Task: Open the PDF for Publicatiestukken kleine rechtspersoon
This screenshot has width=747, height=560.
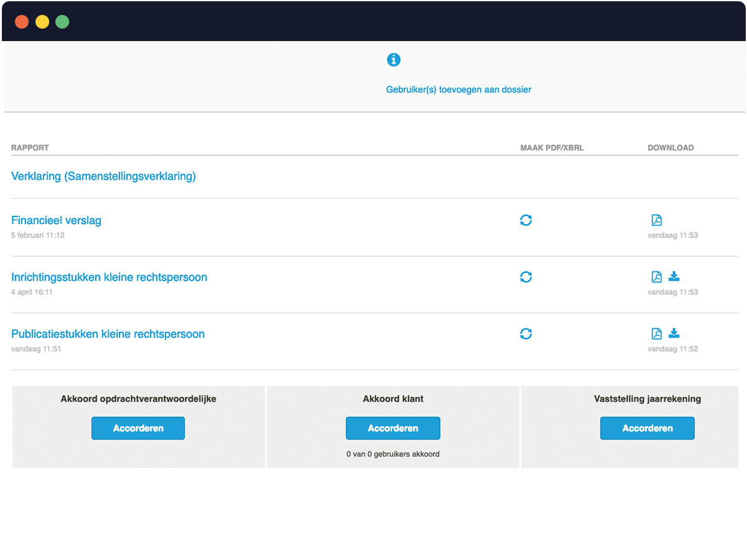Action: tap(656, 334)
